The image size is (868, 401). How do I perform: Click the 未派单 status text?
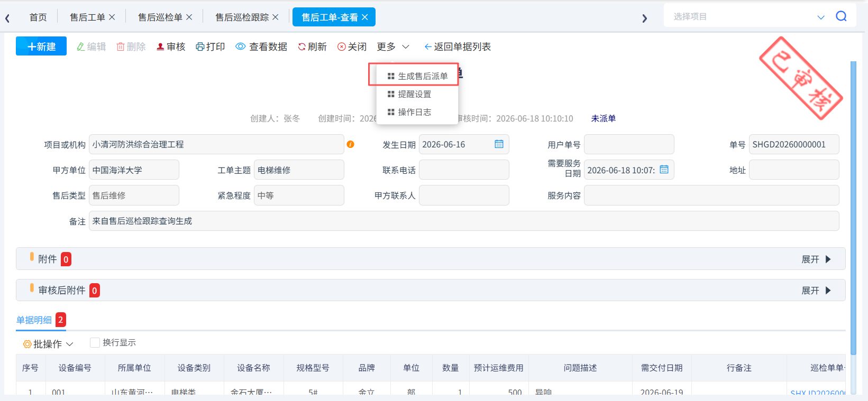click(604, 118)
